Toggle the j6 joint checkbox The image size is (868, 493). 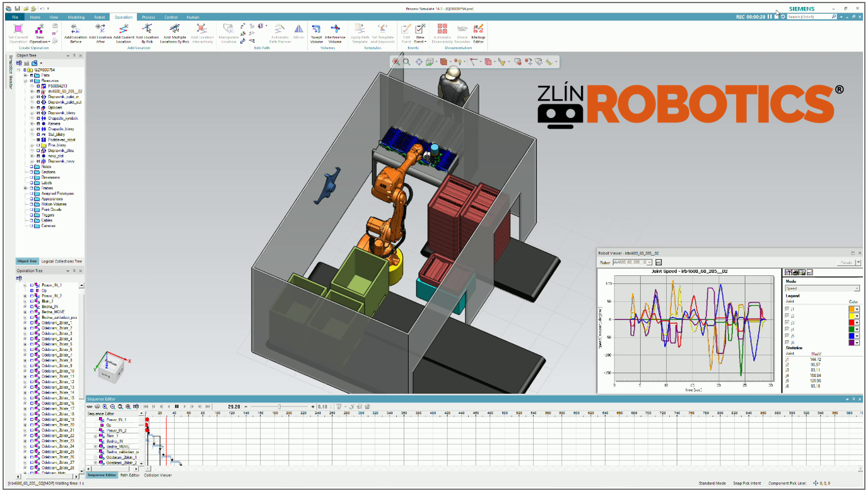(x=787, y=342)
